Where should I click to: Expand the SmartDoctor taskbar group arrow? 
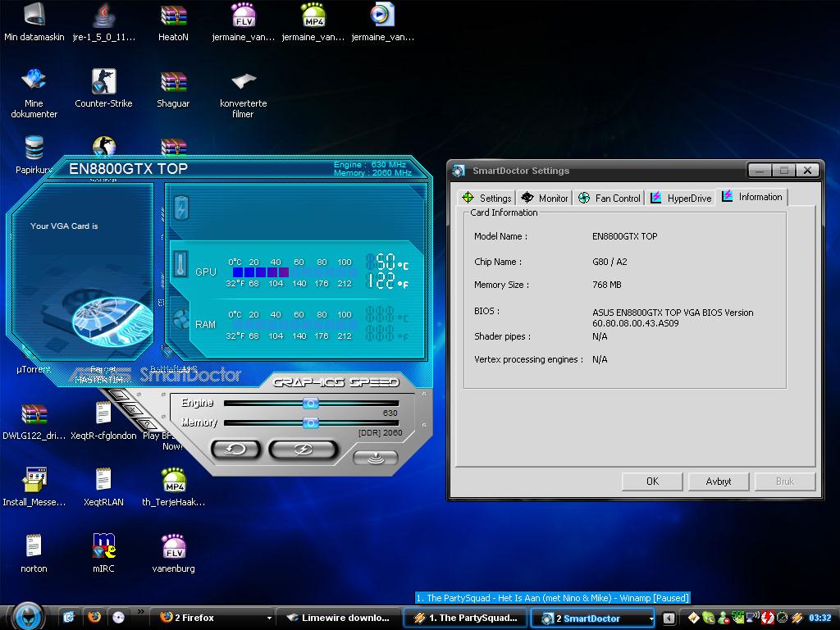coord(651,619)
